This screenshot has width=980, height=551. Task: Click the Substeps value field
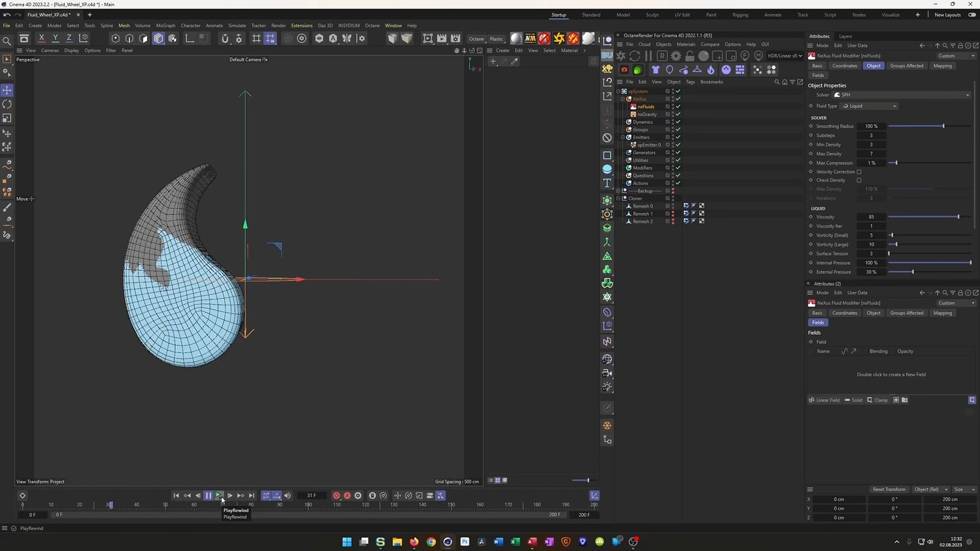(871, 135)
